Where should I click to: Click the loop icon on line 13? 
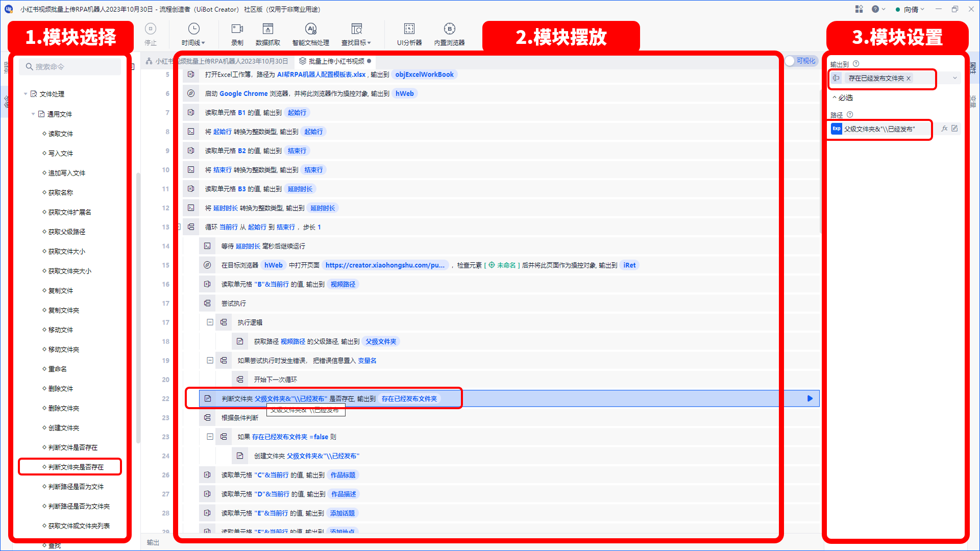pos(191,227)
